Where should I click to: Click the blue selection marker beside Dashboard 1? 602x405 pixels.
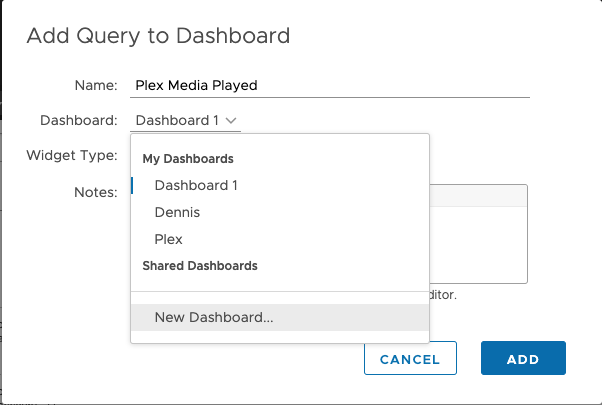click(x=132, y=185)
